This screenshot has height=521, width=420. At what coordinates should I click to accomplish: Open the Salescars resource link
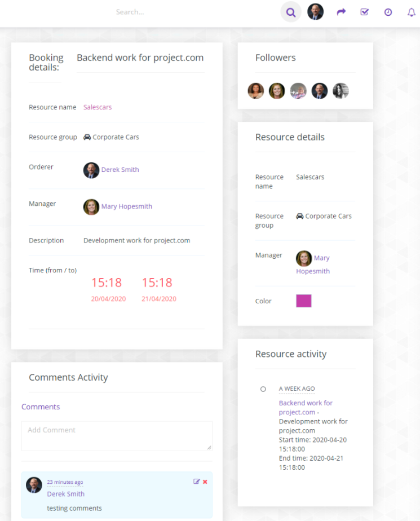coord(98,107)
